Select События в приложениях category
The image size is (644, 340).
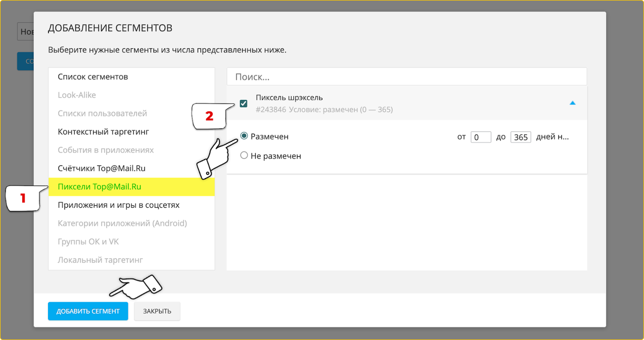pos(106,150)
